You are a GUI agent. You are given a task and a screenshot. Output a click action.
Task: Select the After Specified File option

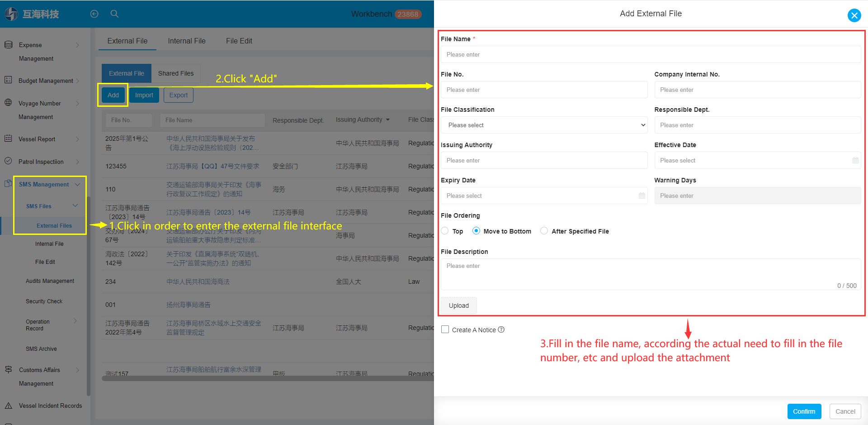tap(544, 231)
